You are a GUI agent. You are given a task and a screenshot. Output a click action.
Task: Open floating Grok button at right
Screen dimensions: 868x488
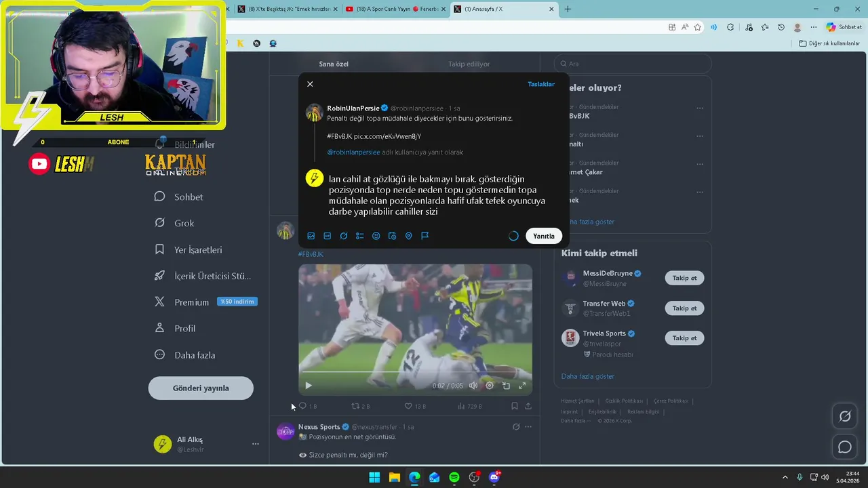pos(845,416)
